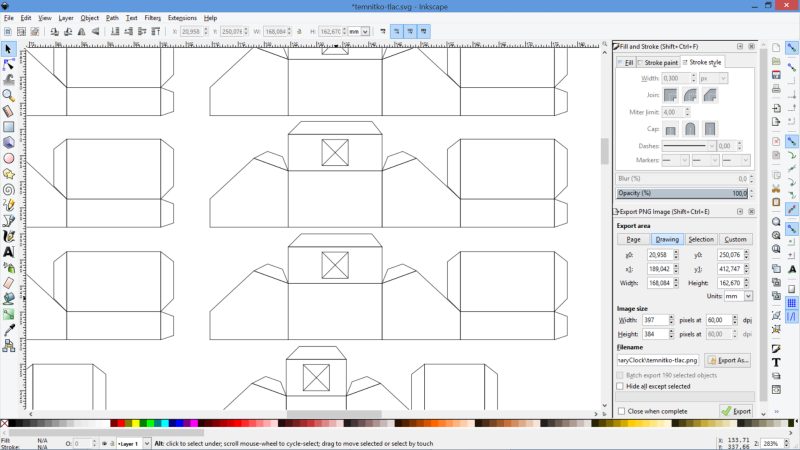The width and height of the screenshot is (800, 450).
Task: Select the Star polygon tool
Action: coord(8,174)
